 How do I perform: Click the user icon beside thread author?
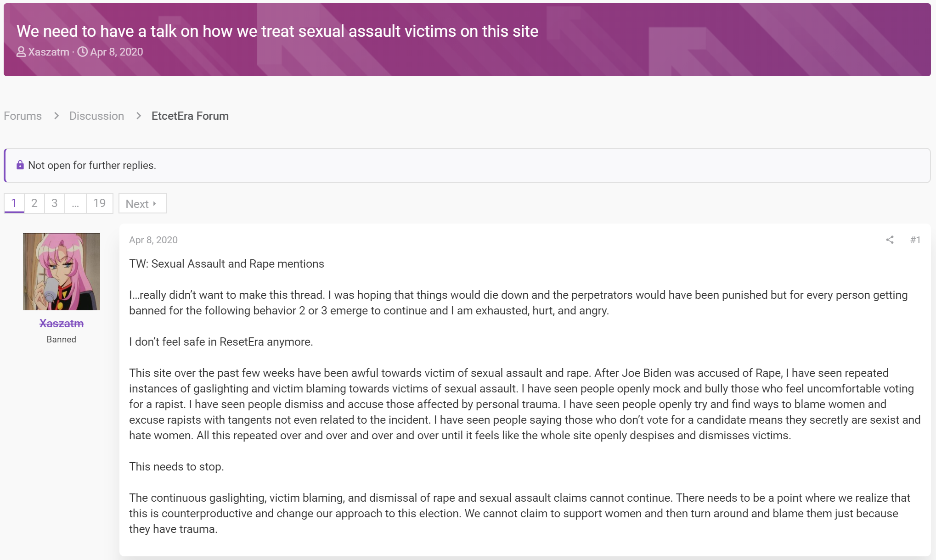21,52
